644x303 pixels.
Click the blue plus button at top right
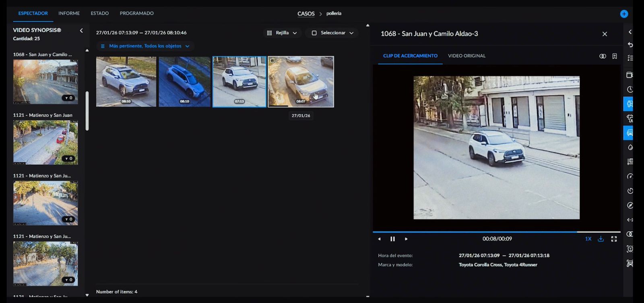pos(624,14)
